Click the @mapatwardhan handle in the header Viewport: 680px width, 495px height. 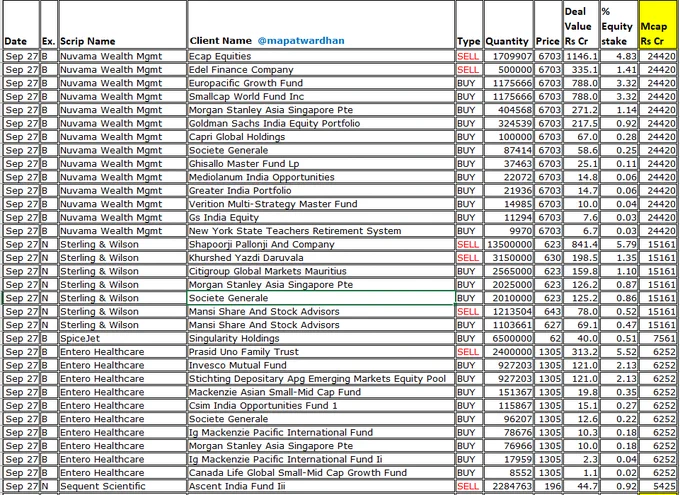click(301, 41)
